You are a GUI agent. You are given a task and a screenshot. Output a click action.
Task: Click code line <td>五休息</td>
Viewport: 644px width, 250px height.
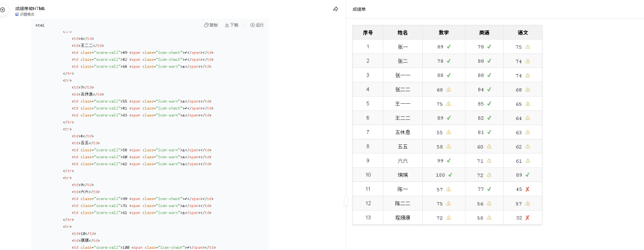pyautogui.click(x=88, y=94)
